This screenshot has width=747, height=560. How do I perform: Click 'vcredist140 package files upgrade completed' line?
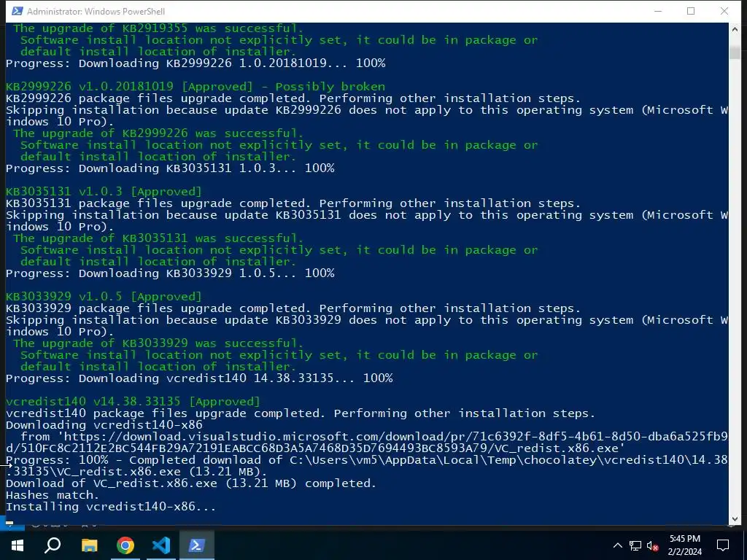tap(301, 413)
